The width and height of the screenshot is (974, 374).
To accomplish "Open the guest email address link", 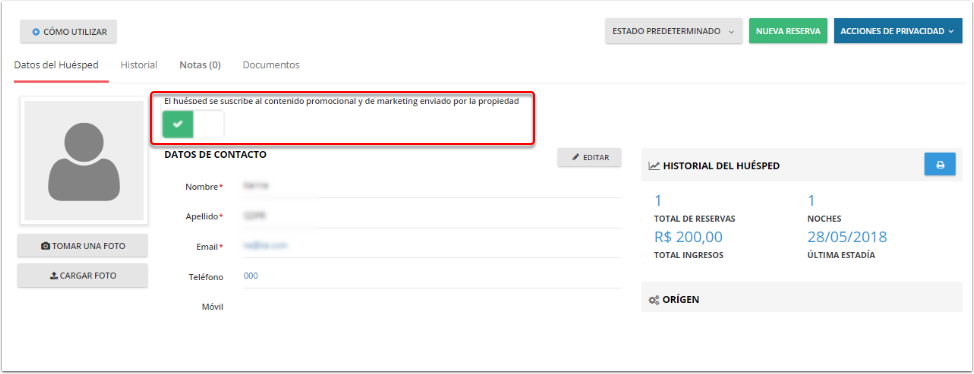I will (x=265, y=245).
